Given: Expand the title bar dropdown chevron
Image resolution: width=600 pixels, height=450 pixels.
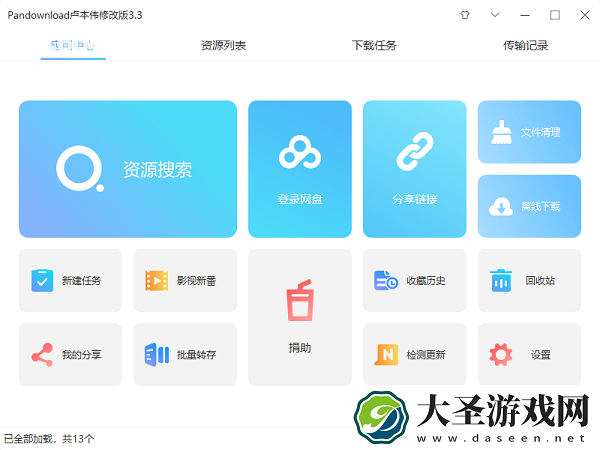Looking at the screenshot, I should coord(495,15).
